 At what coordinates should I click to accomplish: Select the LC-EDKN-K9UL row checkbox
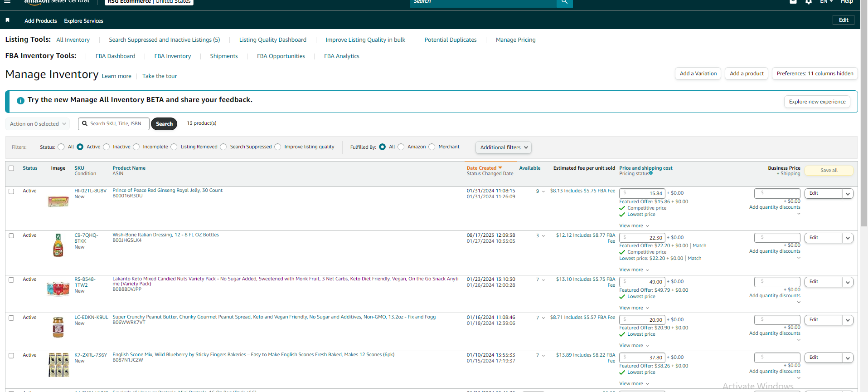(11, 318)
